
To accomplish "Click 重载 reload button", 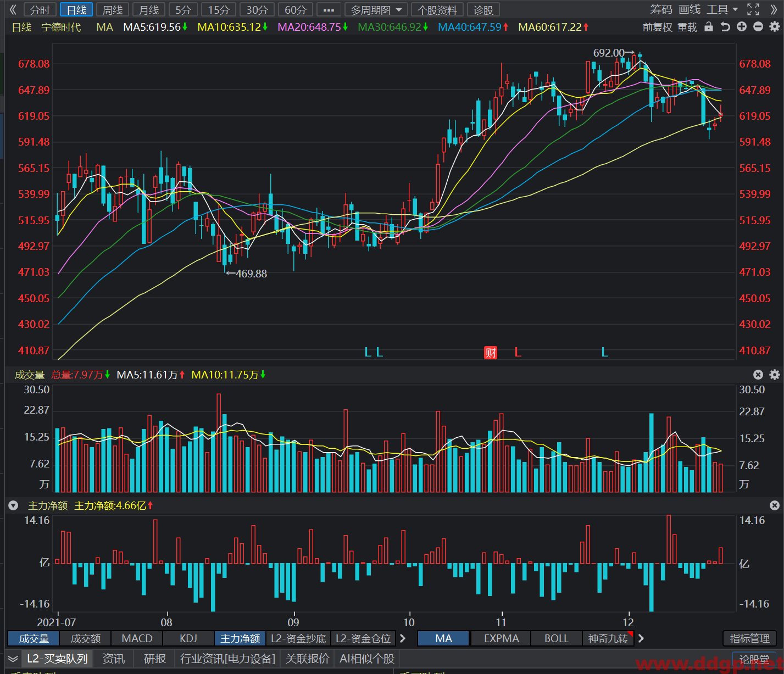I will pos(687,27).
